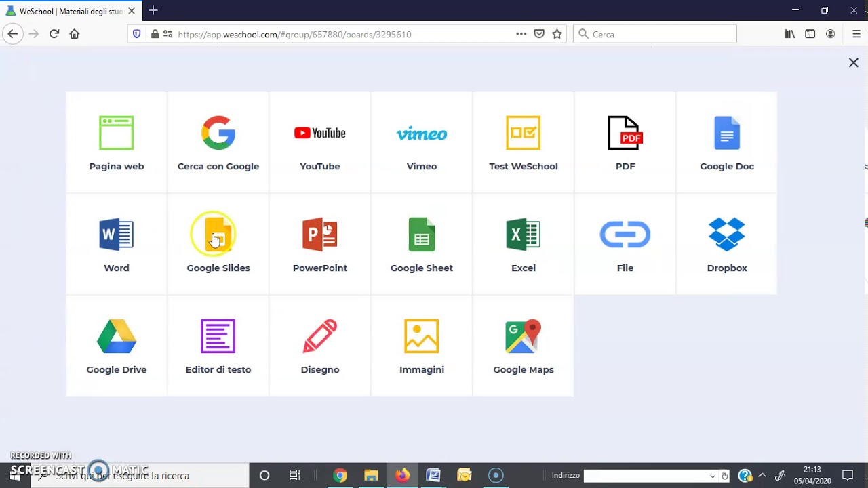Select the Vimeo resource icon

click(x=422, y=133)
